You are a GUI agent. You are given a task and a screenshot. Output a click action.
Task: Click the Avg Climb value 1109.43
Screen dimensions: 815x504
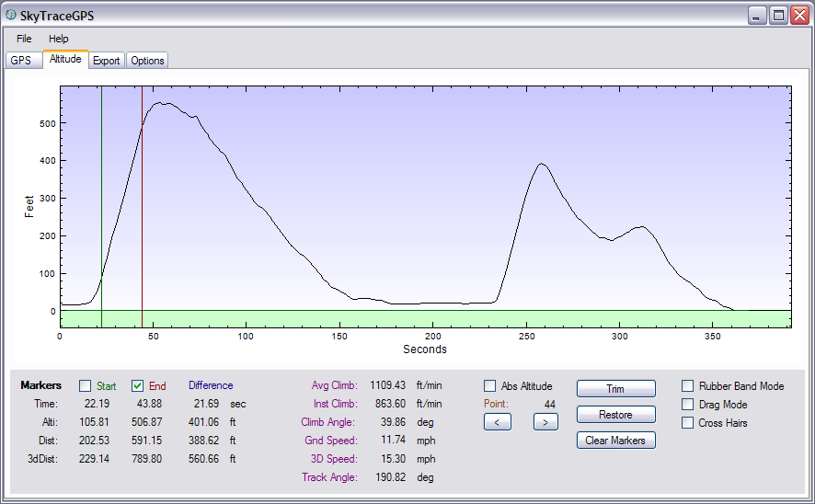[388, 385]
